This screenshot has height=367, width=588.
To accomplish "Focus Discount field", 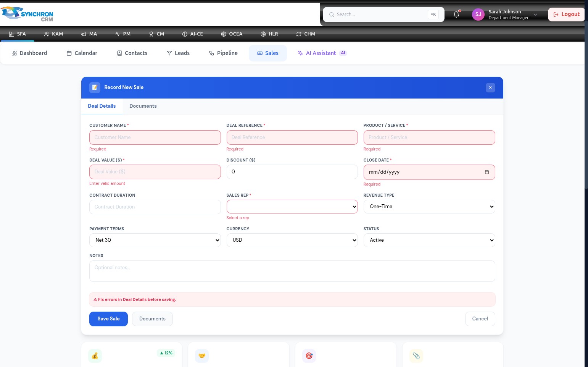I will point(292,172).
